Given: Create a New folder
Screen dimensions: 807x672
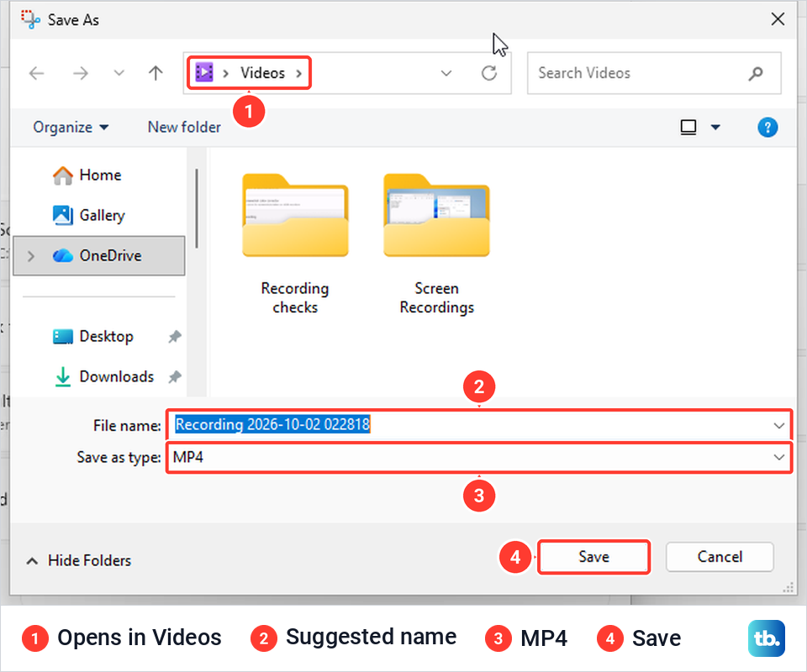Looking at the screenshot, I should point(184,127).
